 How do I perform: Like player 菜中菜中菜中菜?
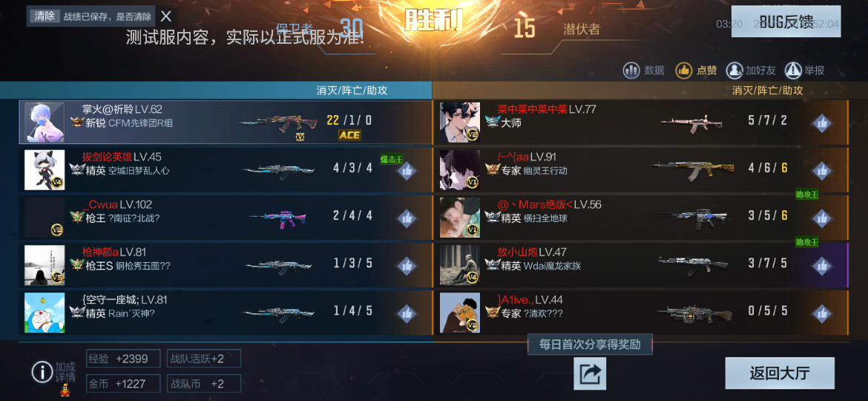coord(821,123)
